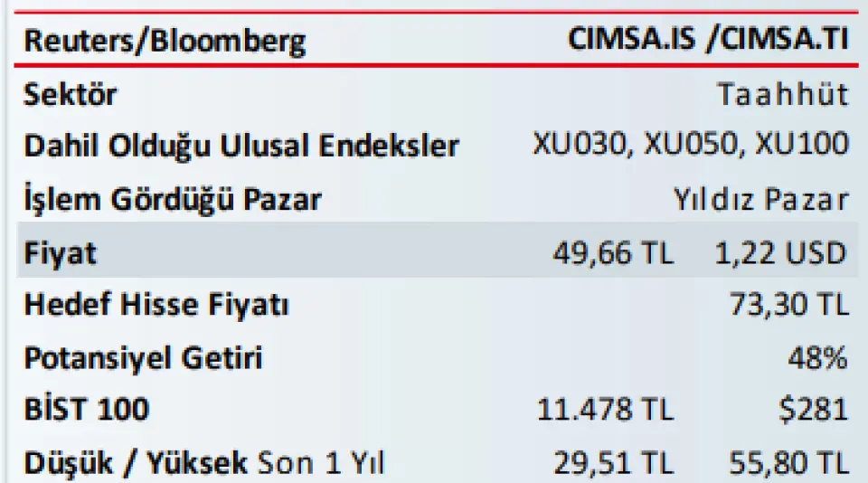Click the BİST 100 row label
Image resolution: width=868 pixels, height=483 pixels.
coord(87,410)
